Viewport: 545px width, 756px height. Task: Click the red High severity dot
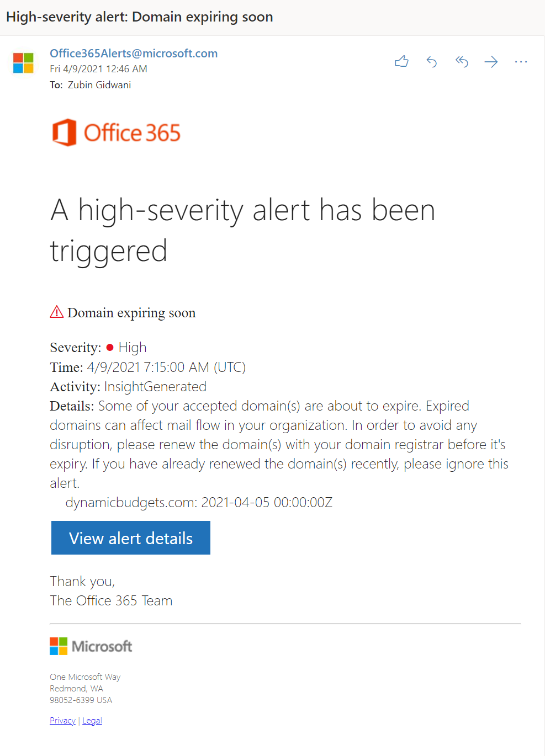point(110,347)
